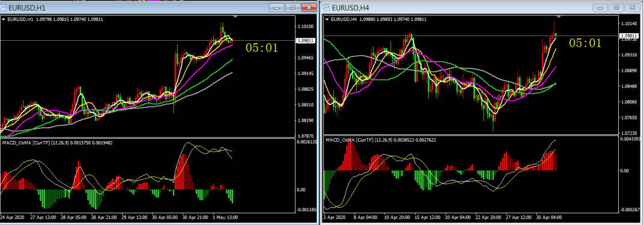Click the 1.07230 price level on H4 axis

click(628, 134)
